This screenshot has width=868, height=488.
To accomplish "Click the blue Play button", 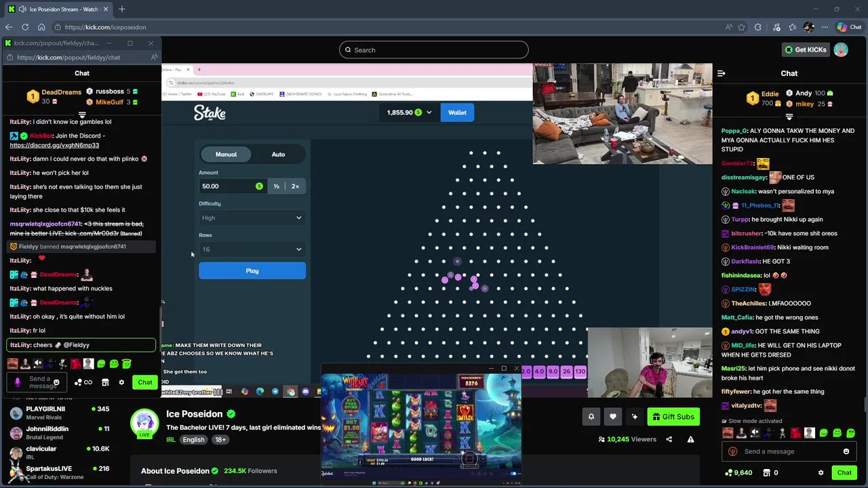I will point(252,271).
